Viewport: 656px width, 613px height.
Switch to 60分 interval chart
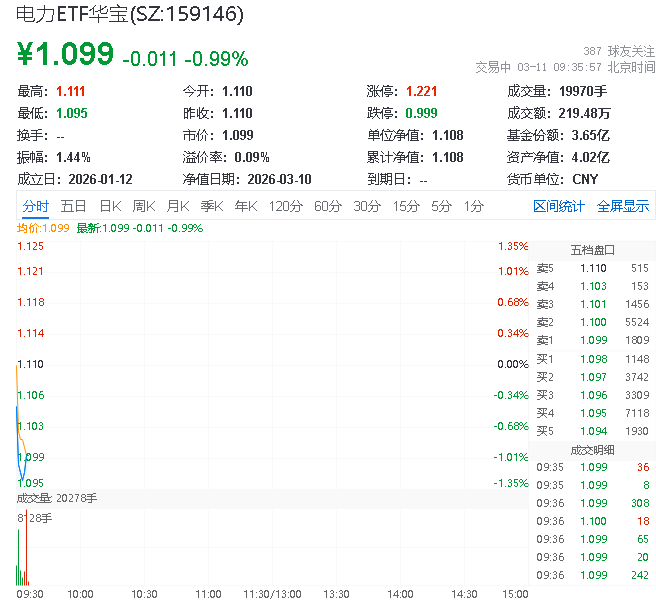coord(328,206)
